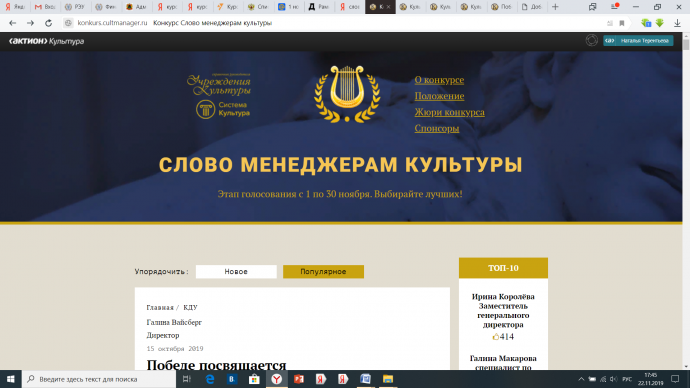Open PowerPoint from the taskbar
Viewport: 690px width, 388px height.
(x=299, y=379)
